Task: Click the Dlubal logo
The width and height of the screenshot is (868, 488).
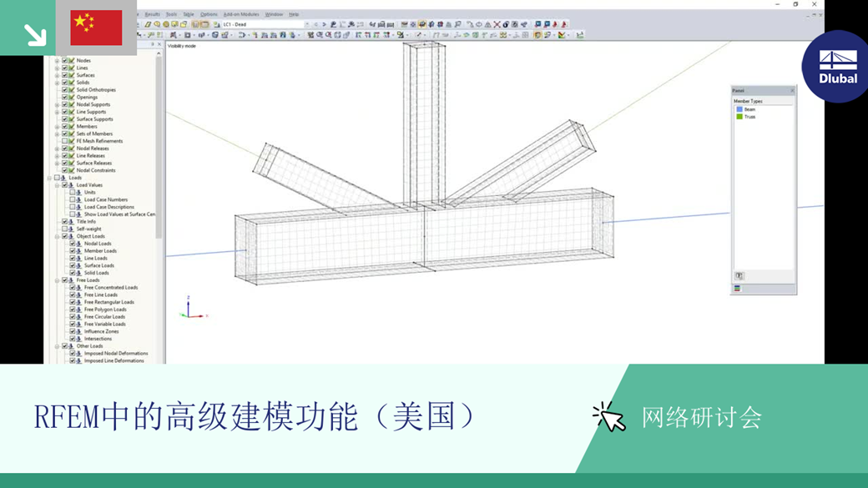Action: 836,67
